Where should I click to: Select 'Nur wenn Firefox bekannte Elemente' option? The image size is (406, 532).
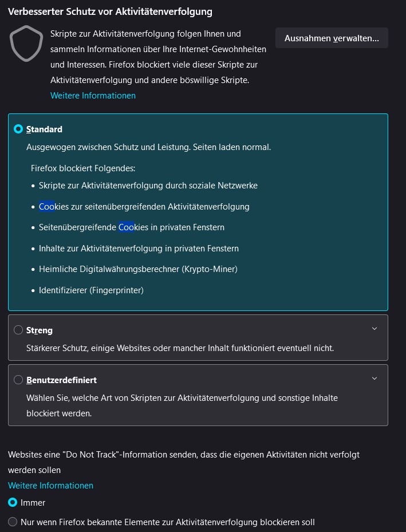[13, 522]
